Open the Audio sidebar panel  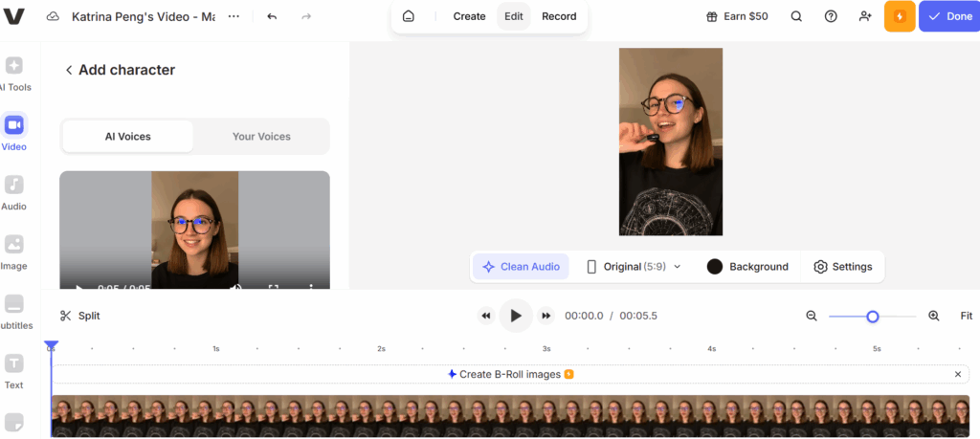coord(14,192)
